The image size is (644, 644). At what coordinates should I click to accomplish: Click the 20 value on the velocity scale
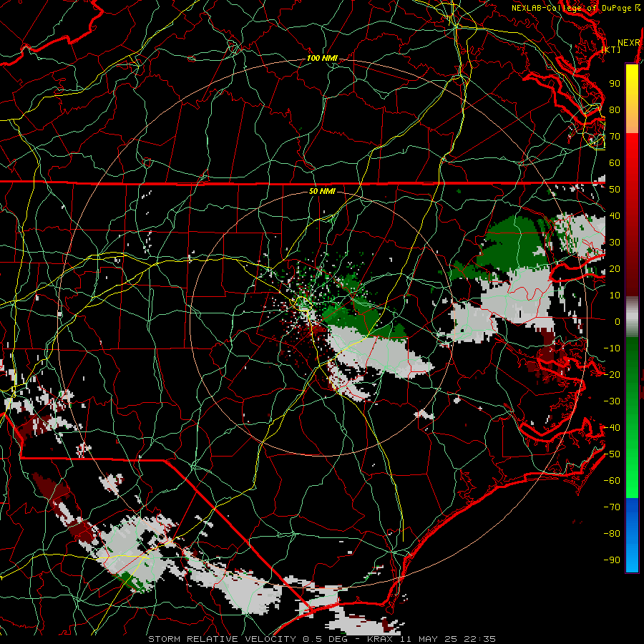615,269
